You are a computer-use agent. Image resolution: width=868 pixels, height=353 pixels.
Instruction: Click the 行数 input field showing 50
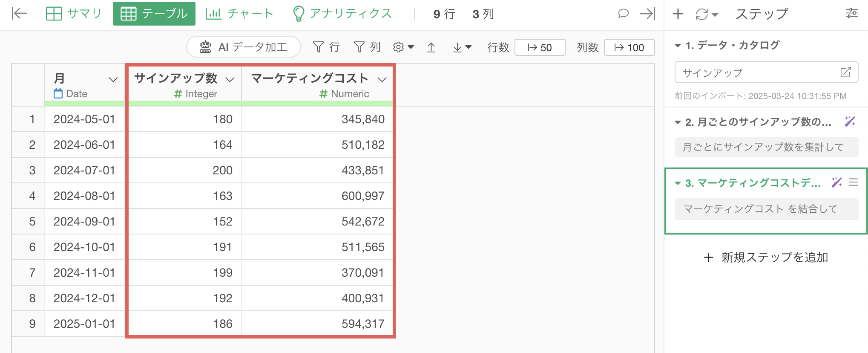coord(540,47)
